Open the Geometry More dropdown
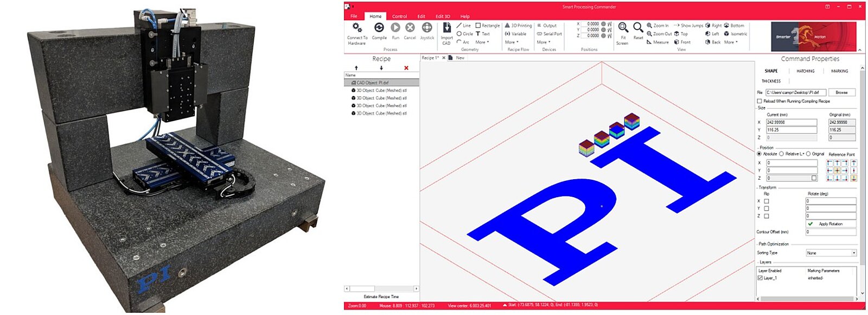This screenshot has width=868, height=315. tap(482, 42)
